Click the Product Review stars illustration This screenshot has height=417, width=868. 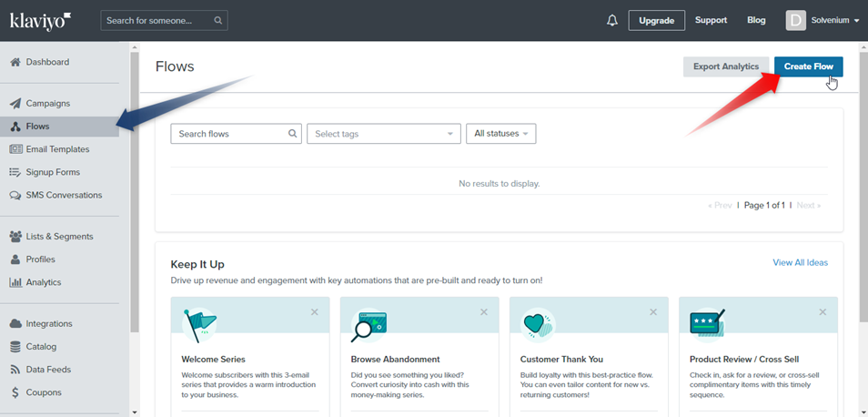point(708,325)
